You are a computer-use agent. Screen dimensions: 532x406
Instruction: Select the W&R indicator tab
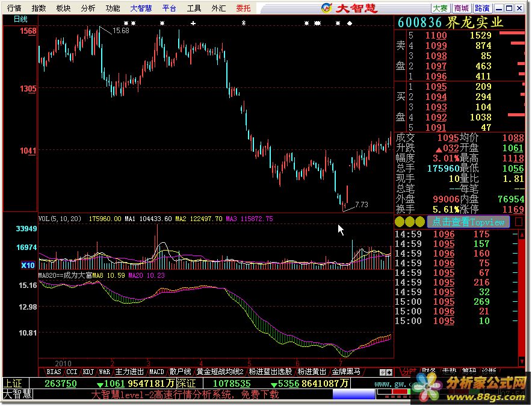tap(105, 372)
